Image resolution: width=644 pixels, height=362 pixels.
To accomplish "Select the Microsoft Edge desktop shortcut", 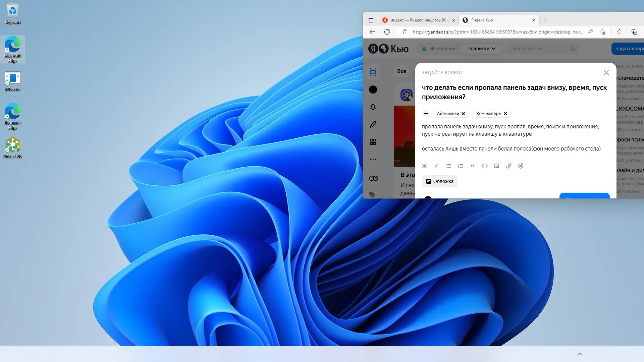I will pos(13,50).
